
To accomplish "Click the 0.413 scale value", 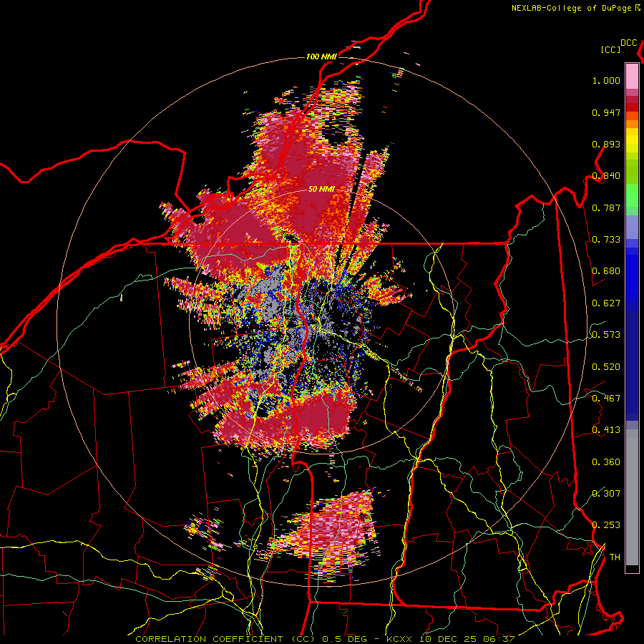I will click(606, 430).
